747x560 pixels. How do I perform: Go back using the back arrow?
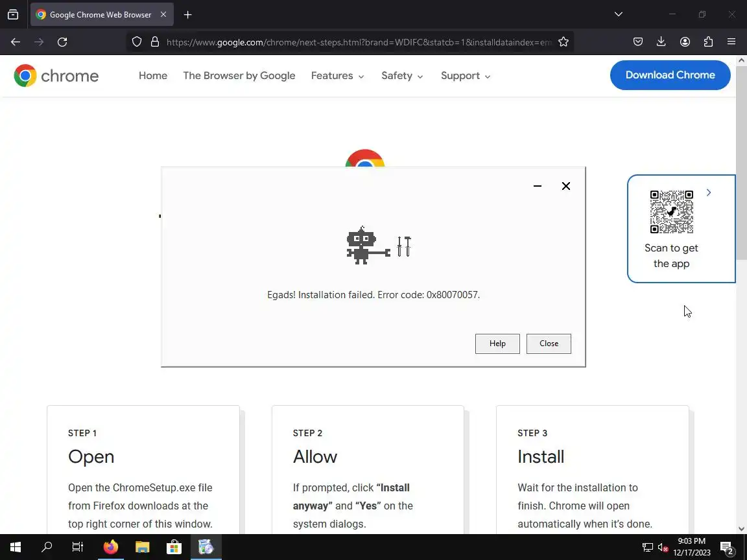16,42
